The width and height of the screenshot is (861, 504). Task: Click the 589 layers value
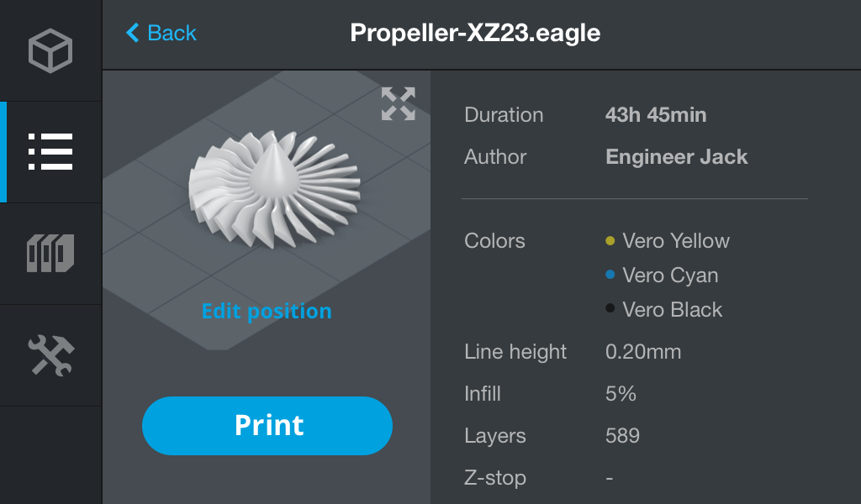(x=622, y=435)
